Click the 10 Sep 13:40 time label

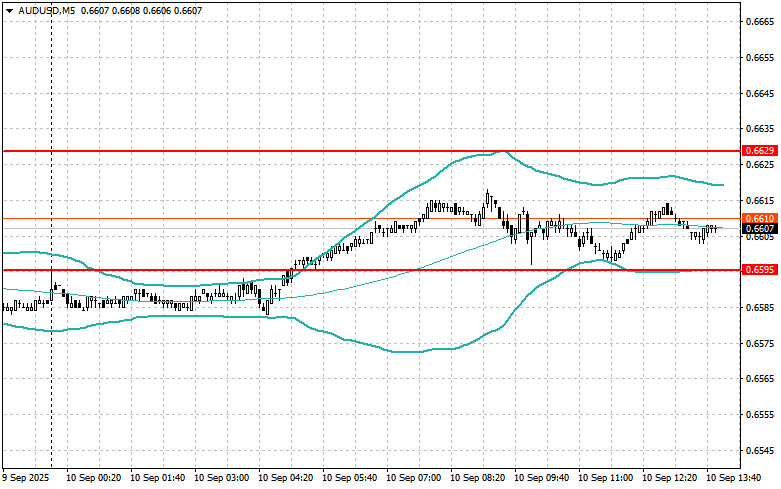pos(734,478)
